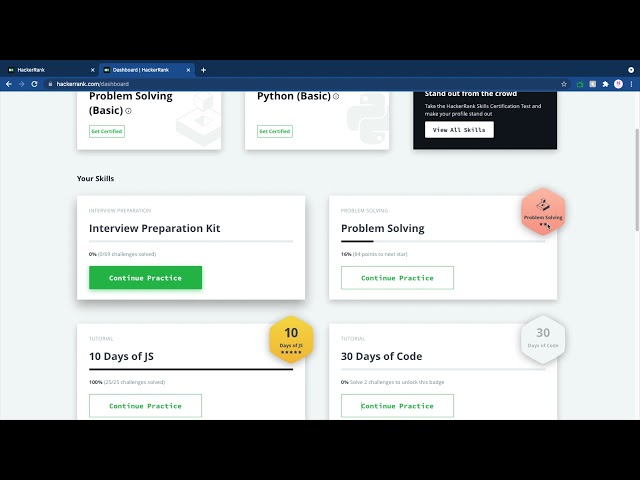The image size is (640, 480).
Task: Click the '0% (0/69 challenges solved)' text
Action: 122,254
